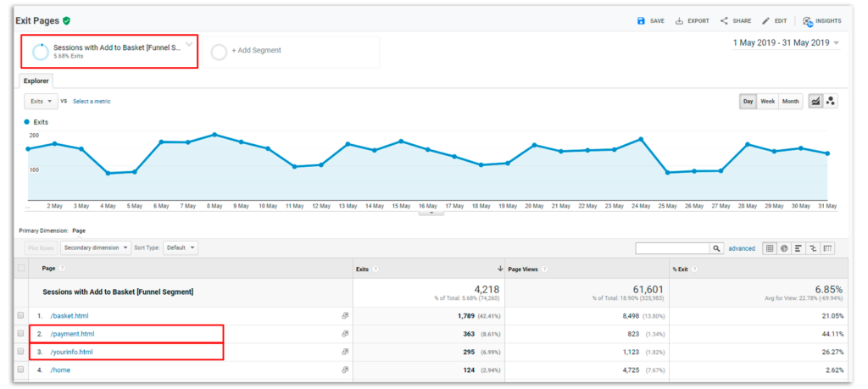Click the advanced filter link
Viewport: 868px width, 389px height.
[x=742, y=248]
